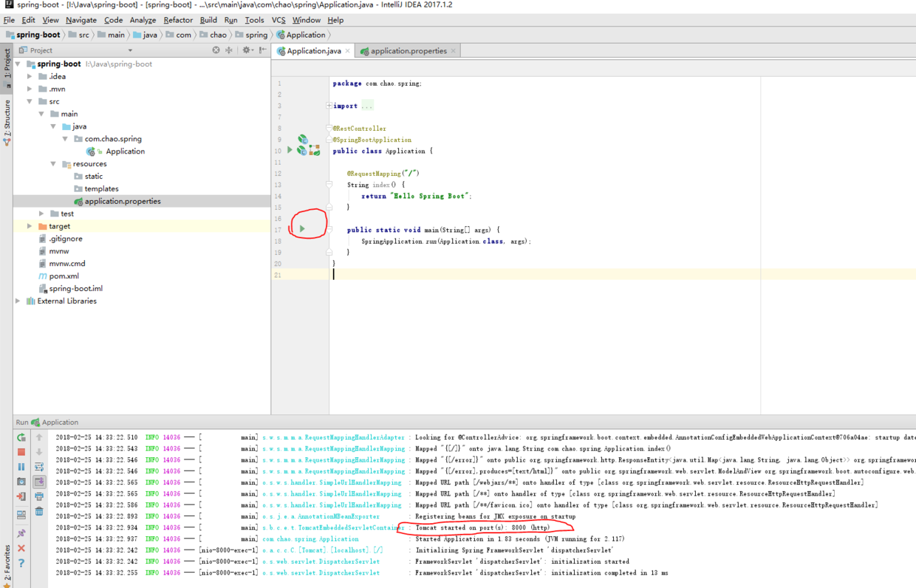Open the VCS menu
This screenshot has height=588, width=916.
pos(278,20)
